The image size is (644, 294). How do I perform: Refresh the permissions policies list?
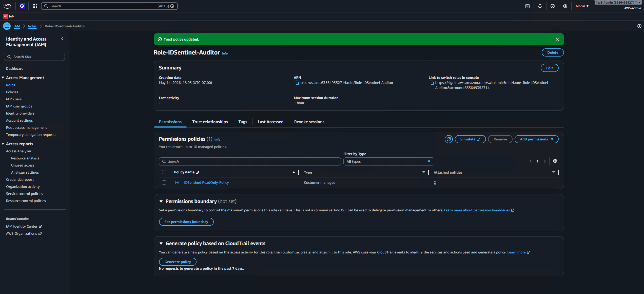pyautogui.click(x=448, y=139)
